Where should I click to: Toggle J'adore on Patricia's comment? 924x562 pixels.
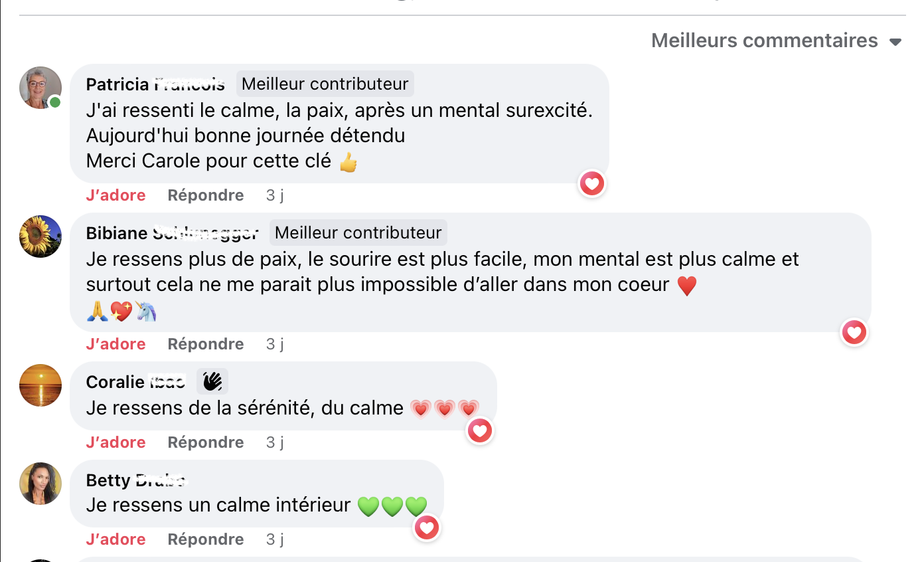tap(116, 195)
